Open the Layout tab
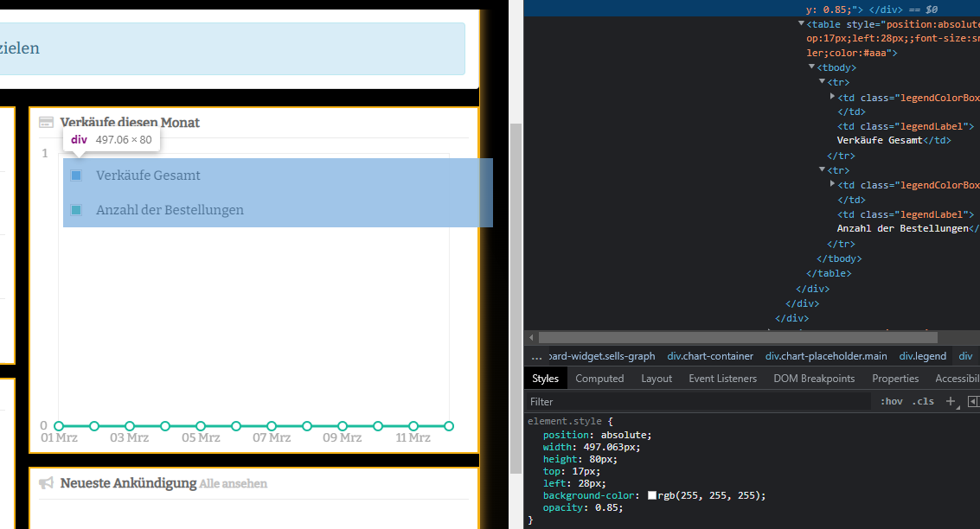Viewport: 980px width, 529px height. pyautogui.click(x=657, y=379)
